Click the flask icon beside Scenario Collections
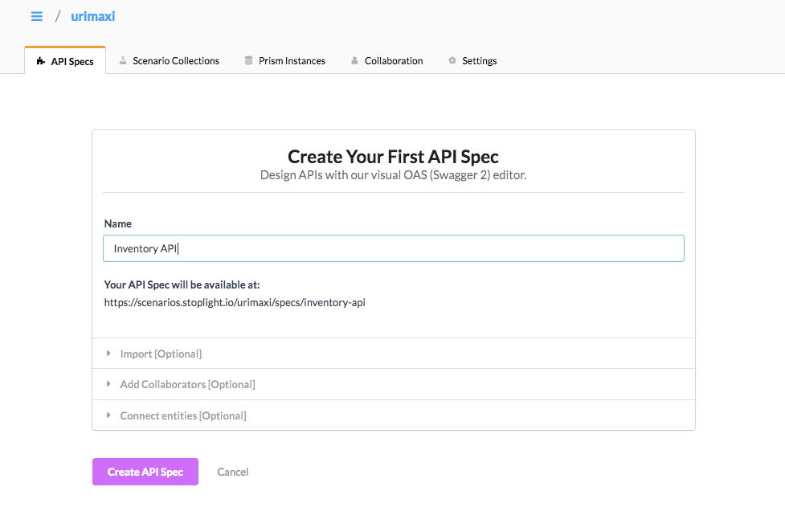 (123, 60)
